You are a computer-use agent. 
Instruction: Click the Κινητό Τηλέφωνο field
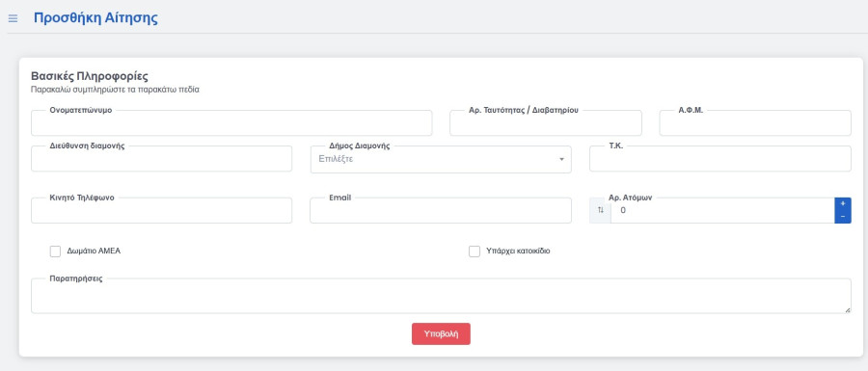click(162, 211)
